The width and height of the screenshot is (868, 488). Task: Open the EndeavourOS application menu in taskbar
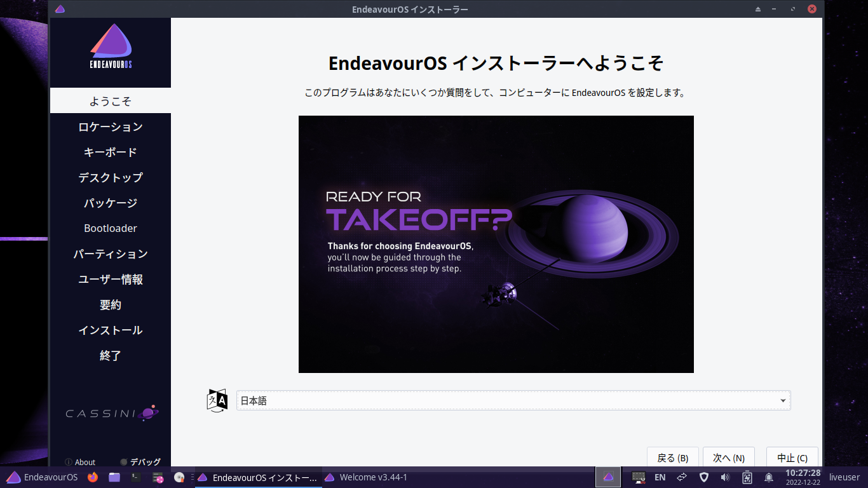[x=42, y=477]
